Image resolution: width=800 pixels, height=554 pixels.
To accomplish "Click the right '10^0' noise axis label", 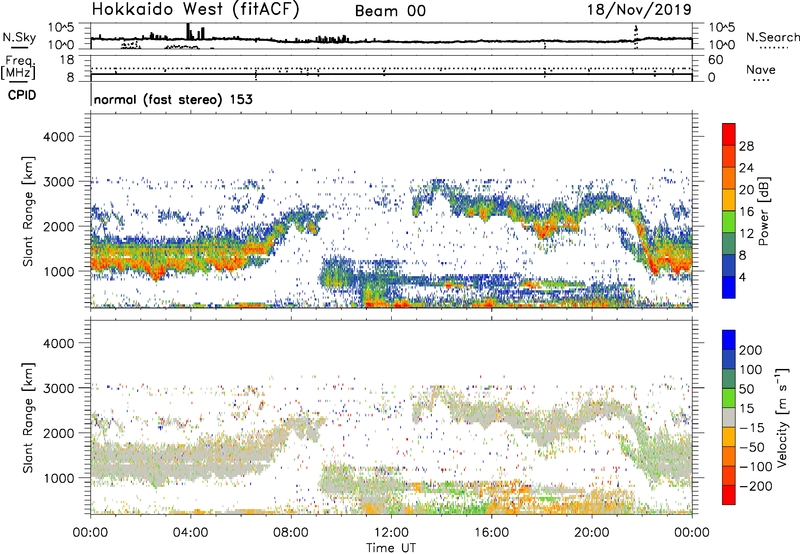I will pos(722,45).
